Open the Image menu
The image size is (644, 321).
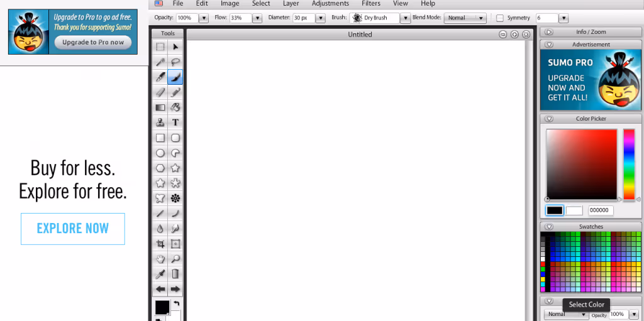[230, 3]
